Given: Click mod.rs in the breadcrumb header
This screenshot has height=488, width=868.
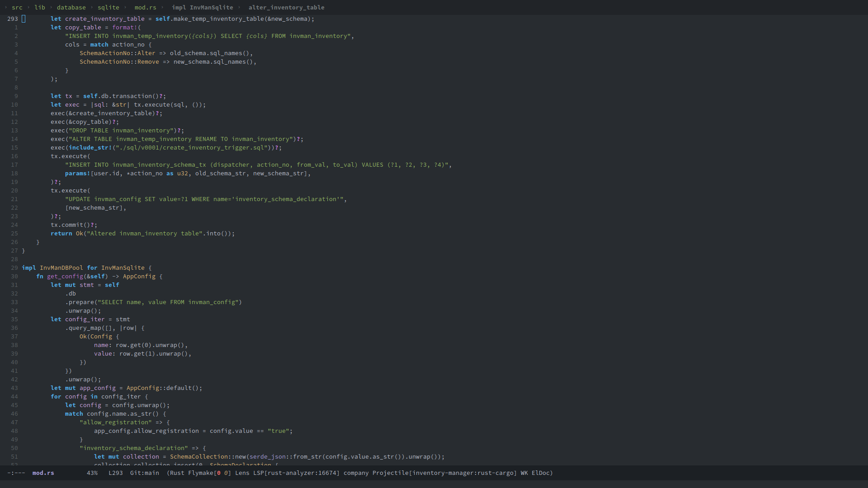Looking at the screenshot, I should pos(145,7).
